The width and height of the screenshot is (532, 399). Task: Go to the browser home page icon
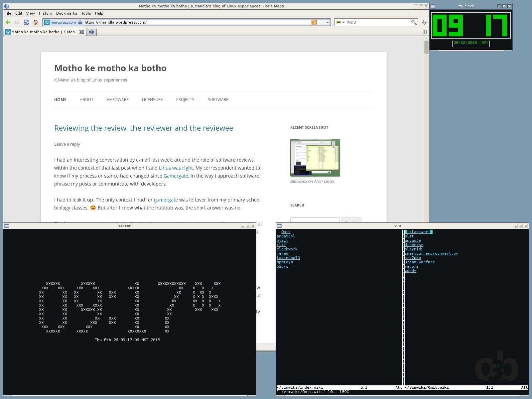pos(36,22)
